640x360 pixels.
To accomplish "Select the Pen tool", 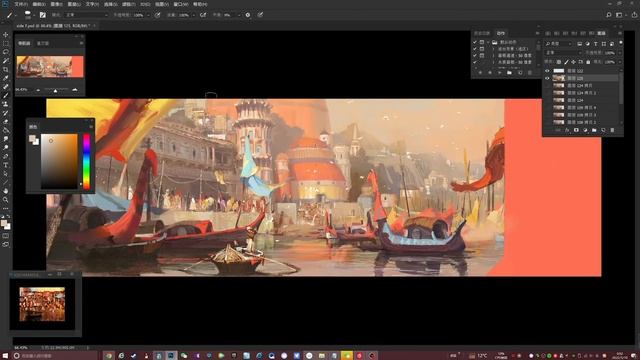I will (6, 156).
